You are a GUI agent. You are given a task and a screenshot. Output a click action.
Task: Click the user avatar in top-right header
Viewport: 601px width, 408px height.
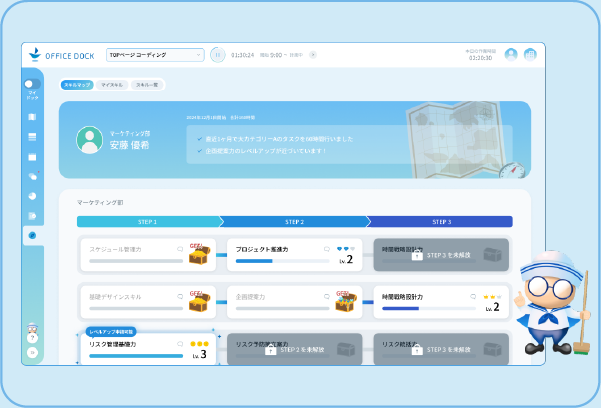click(512, 55)
